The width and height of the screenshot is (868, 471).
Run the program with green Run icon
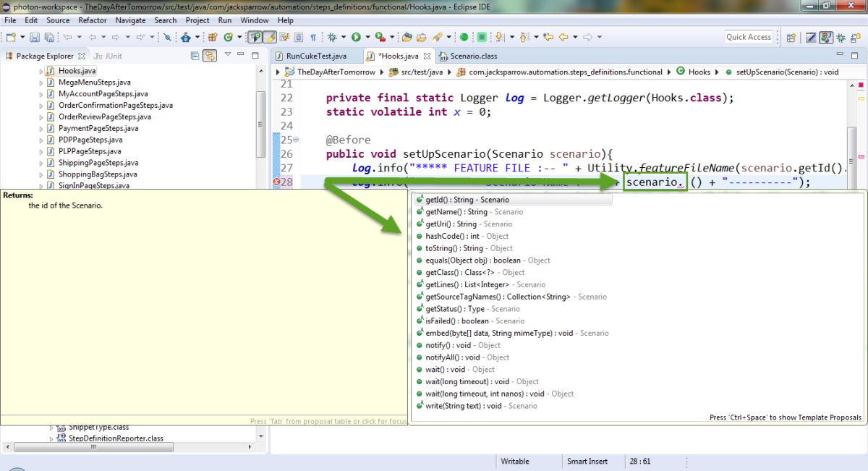pyautogui.click(x=356, y=37)
